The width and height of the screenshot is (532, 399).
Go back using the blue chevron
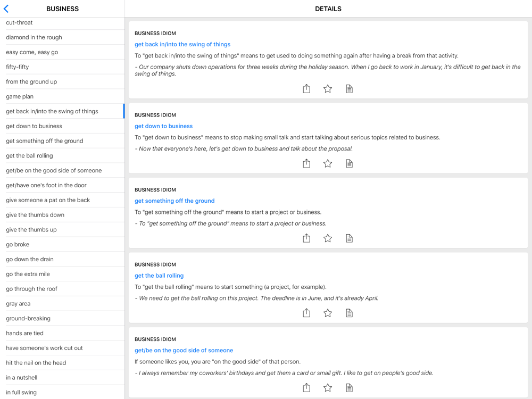pyautogui.click(x=6, y=9)
